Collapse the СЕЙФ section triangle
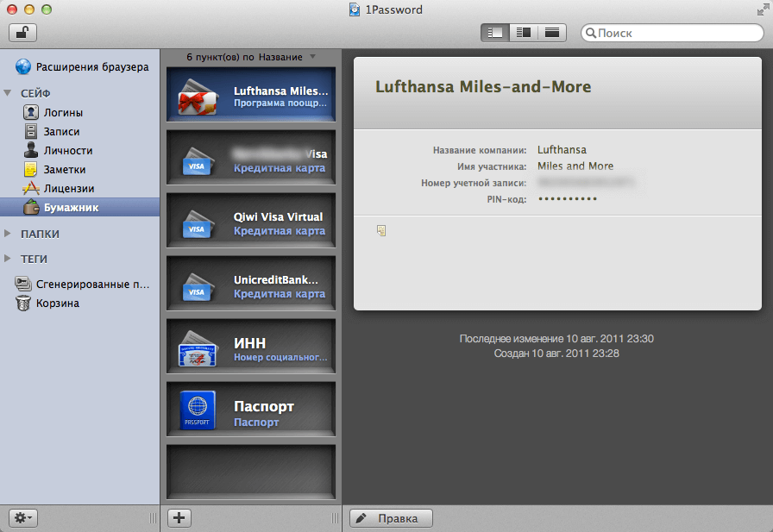The image size is (773, 532). [x=8, y=92]
